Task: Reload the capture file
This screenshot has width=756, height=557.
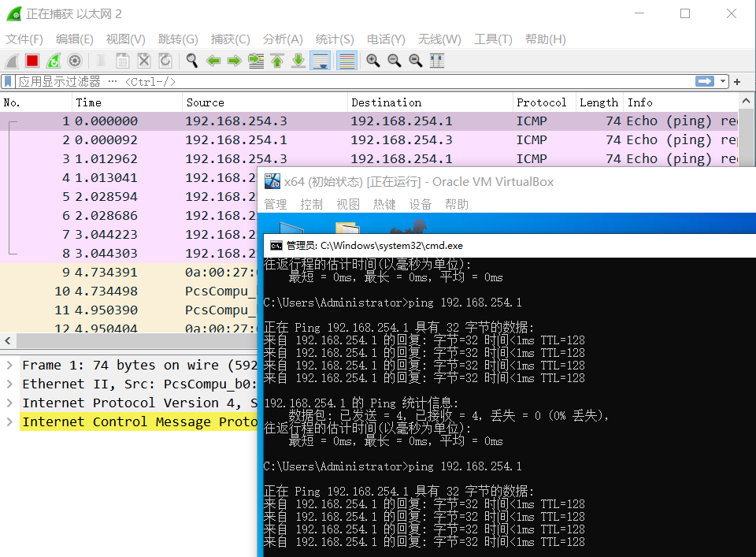Action: [x=165, y=61]
